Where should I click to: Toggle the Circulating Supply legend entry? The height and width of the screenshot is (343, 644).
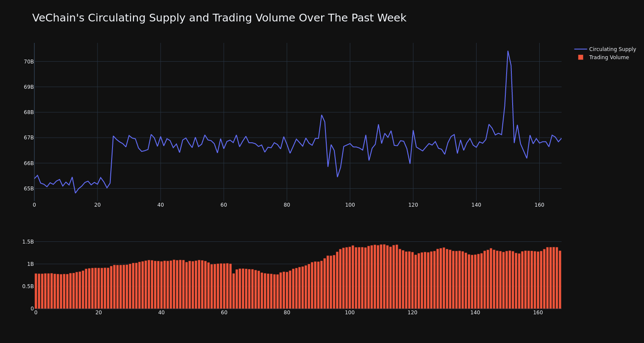605,49
